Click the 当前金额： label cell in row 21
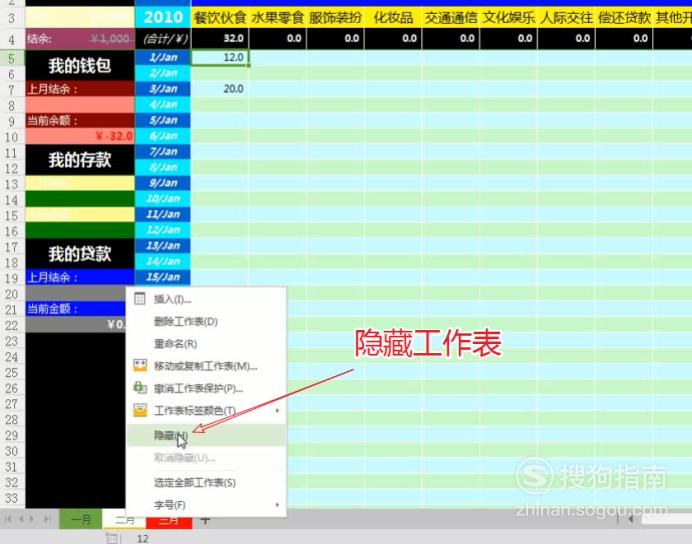 tap(75, 308)
